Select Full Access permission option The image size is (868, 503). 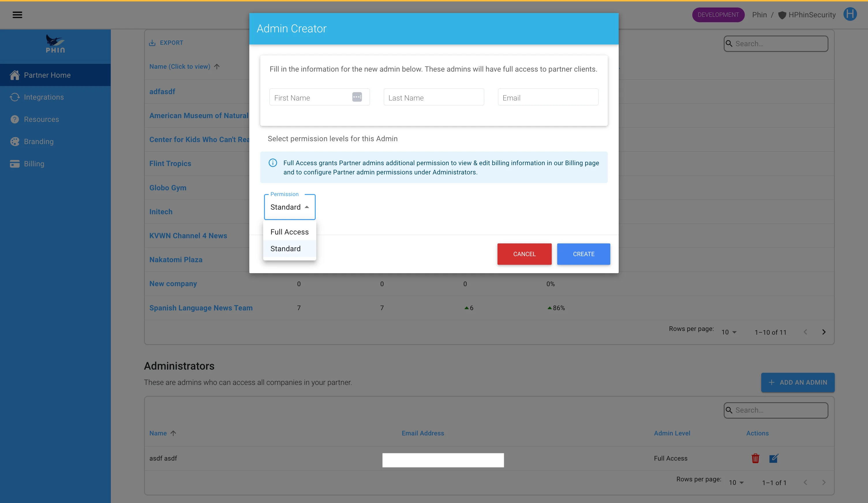[289, 232]
